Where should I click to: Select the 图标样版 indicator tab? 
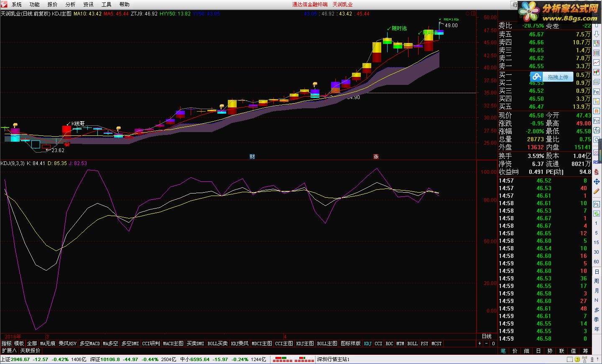[x=350, y=344]
